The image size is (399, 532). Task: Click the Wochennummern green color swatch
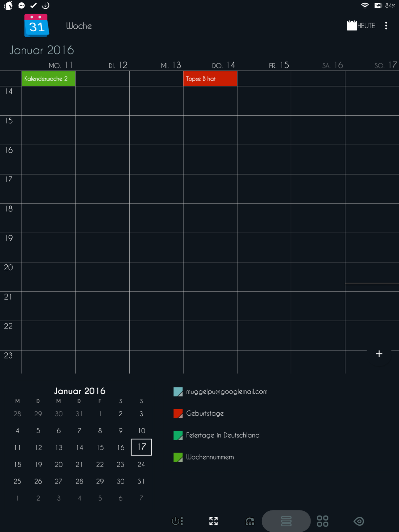click(178, 457)
